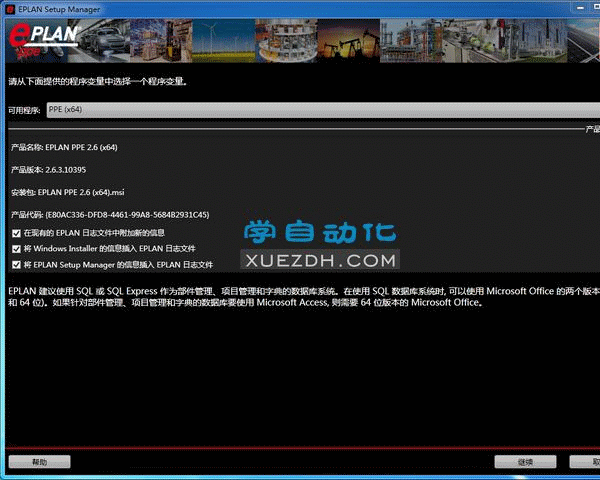Click the 帮助 help button
600x480 pixels.
[39, 462]
